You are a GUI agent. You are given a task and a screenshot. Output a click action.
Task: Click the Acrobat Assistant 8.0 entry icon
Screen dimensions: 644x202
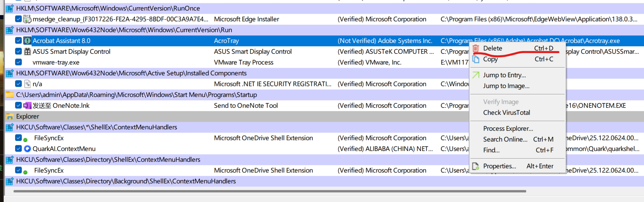(x=27, y=41)
